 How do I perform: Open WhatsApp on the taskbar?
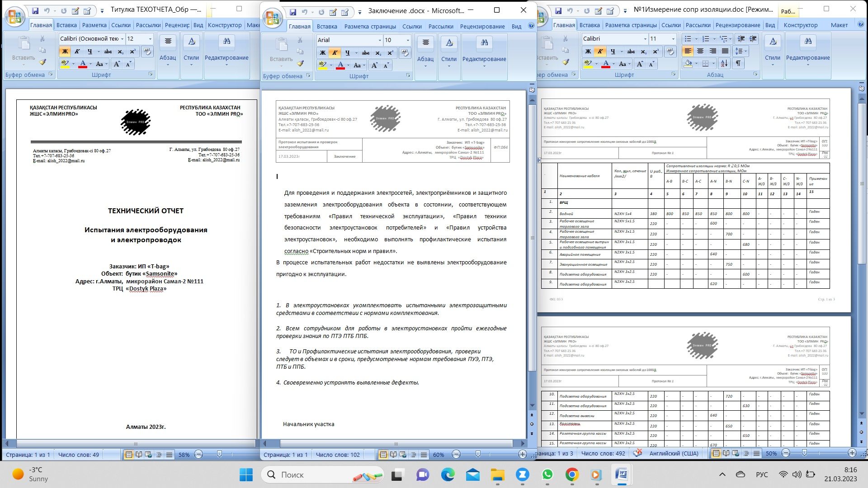click(x=547, y=474)
